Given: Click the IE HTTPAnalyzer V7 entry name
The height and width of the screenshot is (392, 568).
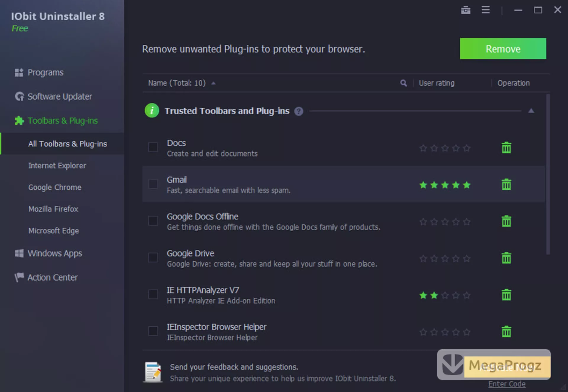Looking at the screenshot, I should 203,290.
